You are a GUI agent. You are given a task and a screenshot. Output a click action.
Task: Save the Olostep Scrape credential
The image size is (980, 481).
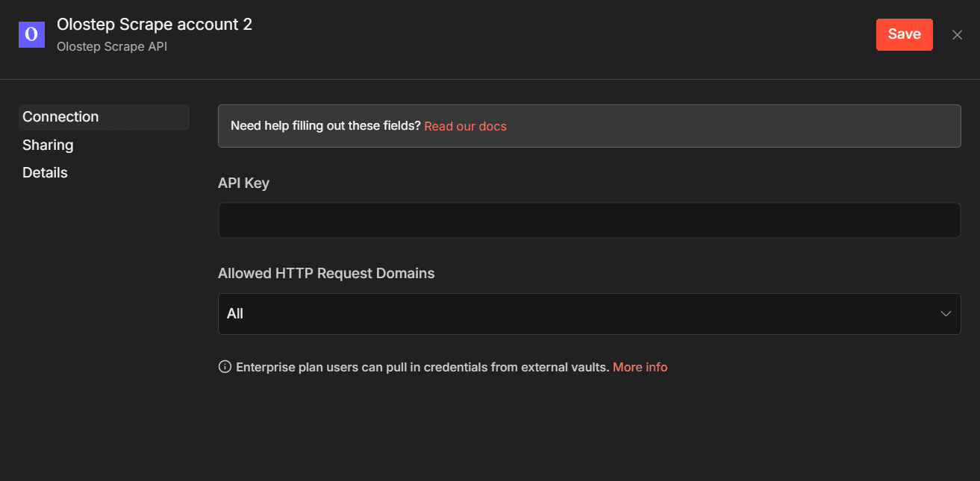tap(904, 34)
